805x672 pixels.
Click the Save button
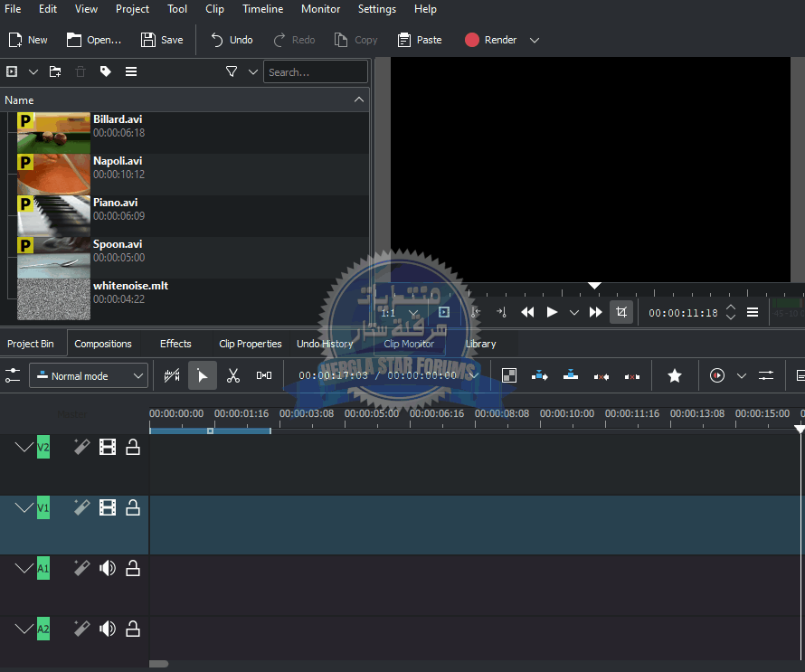click(162, 40)
